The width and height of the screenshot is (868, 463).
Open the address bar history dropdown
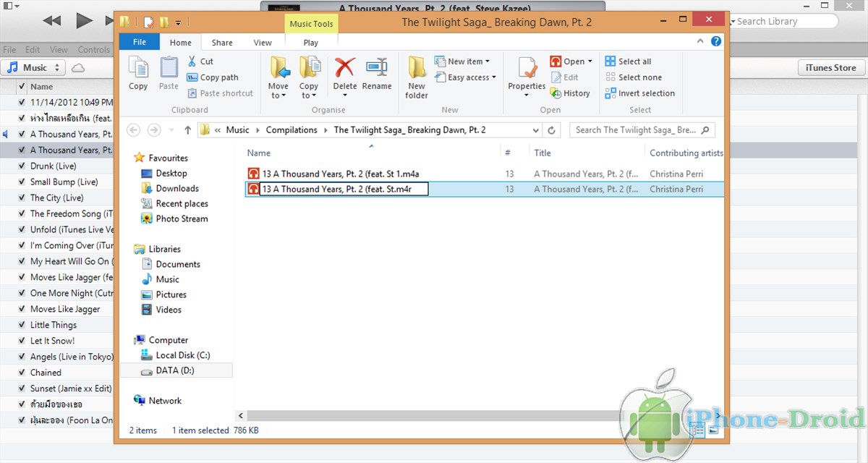(x=535, y=130)
